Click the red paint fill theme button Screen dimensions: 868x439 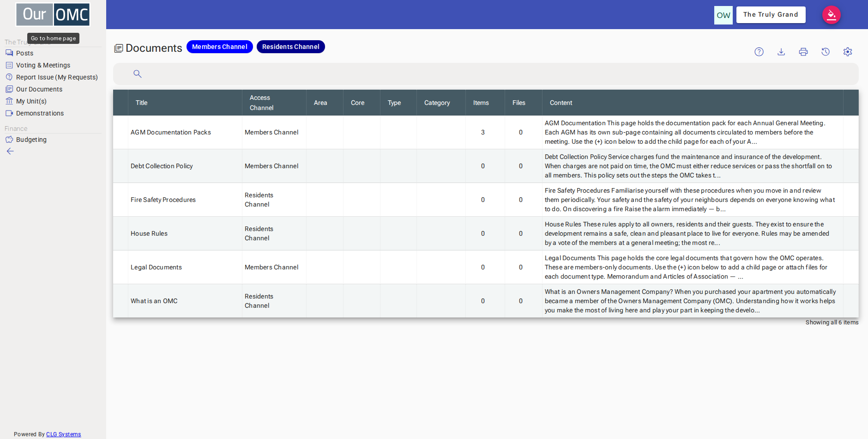832,15
